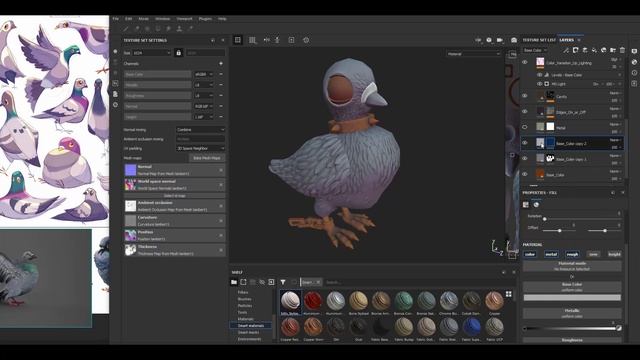Toggle the color material channel button
The height and width of the screenshot is (360, 640).
click(530, 254)
